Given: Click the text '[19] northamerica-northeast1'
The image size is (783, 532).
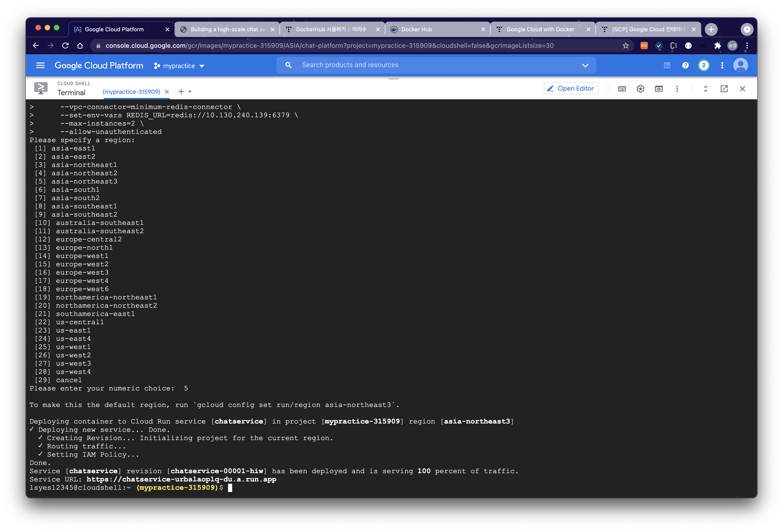Looking at the screenshot, I should tap(96, 297).
